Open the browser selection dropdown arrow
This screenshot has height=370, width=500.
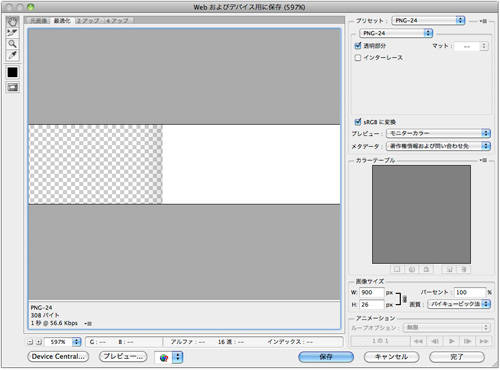point(178,357)
